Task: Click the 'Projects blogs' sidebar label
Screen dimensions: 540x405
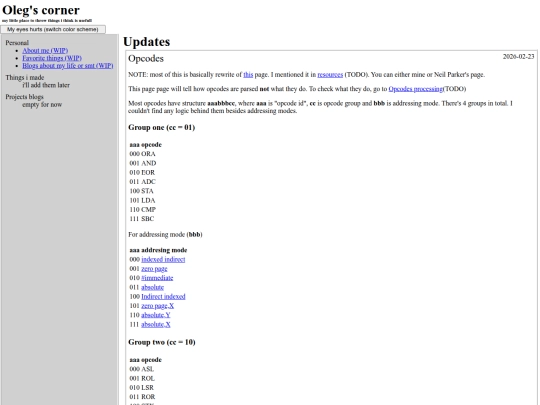Action: (24, 97)
